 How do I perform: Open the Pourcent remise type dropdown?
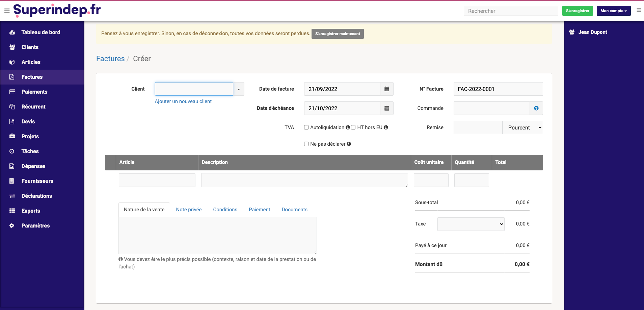(x=522, y=127)
